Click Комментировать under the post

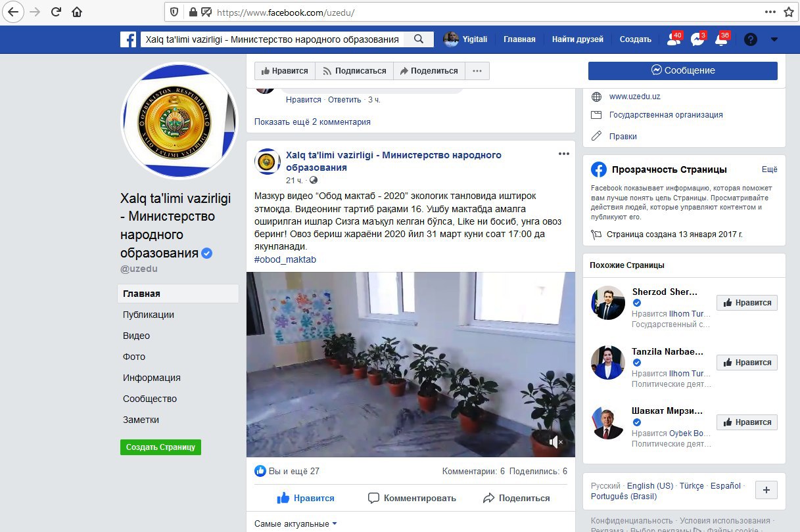click(412, 498)
